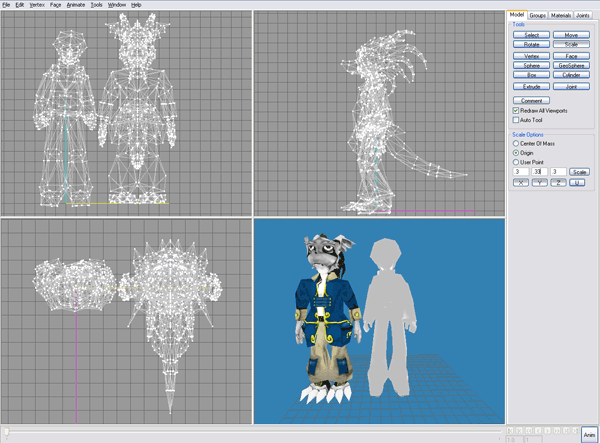Open the Face menu
Image resolution: width=600 pixels, height=443 pixels.
55,5
